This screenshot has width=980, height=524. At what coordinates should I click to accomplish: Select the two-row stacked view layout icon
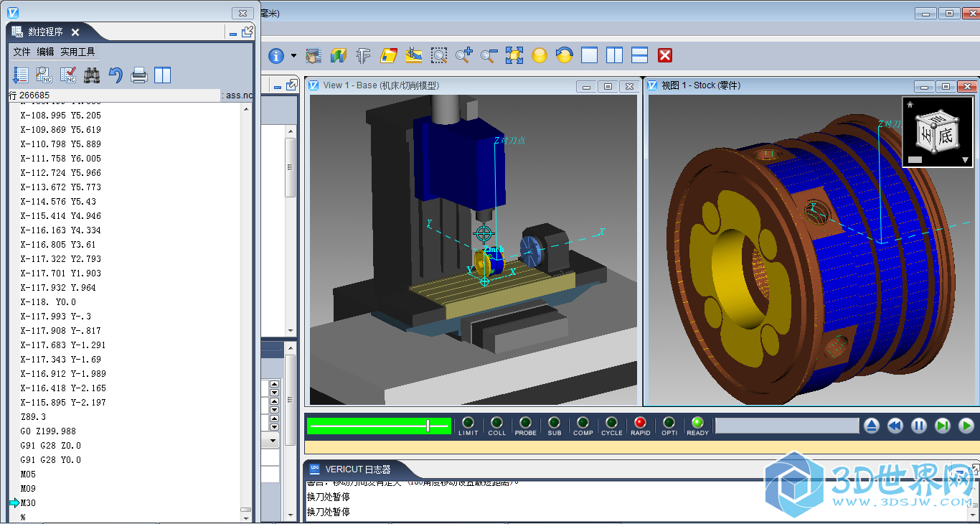click(639, 55)
